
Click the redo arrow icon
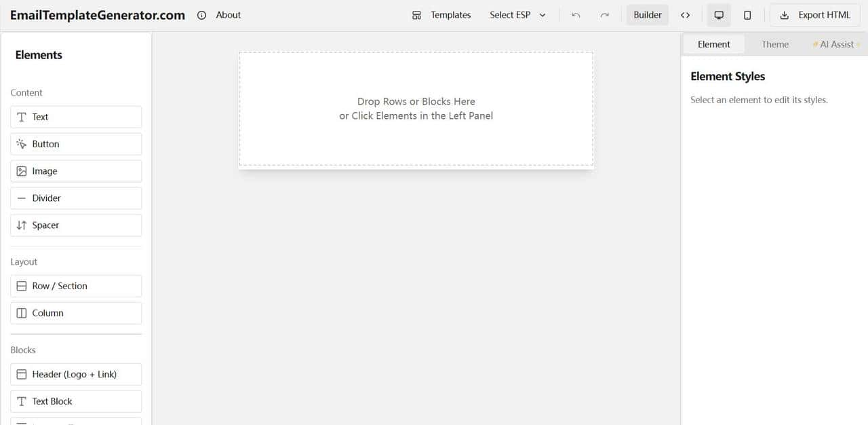(604, 15)
